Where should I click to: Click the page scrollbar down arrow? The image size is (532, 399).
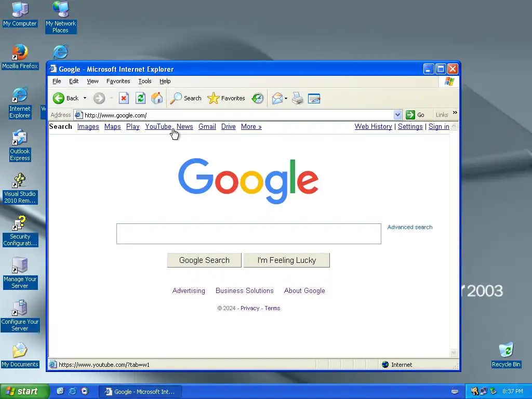(x=454, y=353)
